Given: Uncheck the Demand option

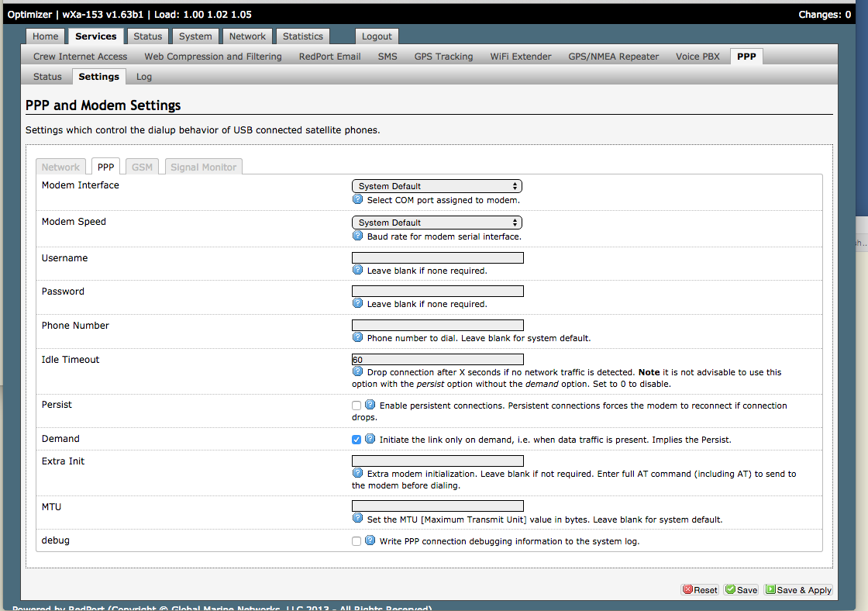Looking at the screenshot, I should pos(356,439).
